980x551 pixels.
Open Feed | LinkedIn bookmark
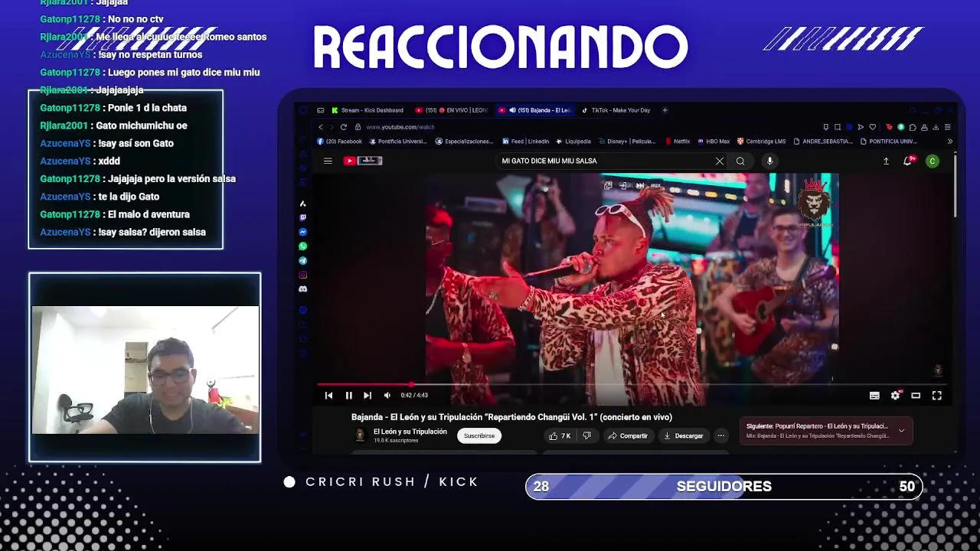point(526,142)
